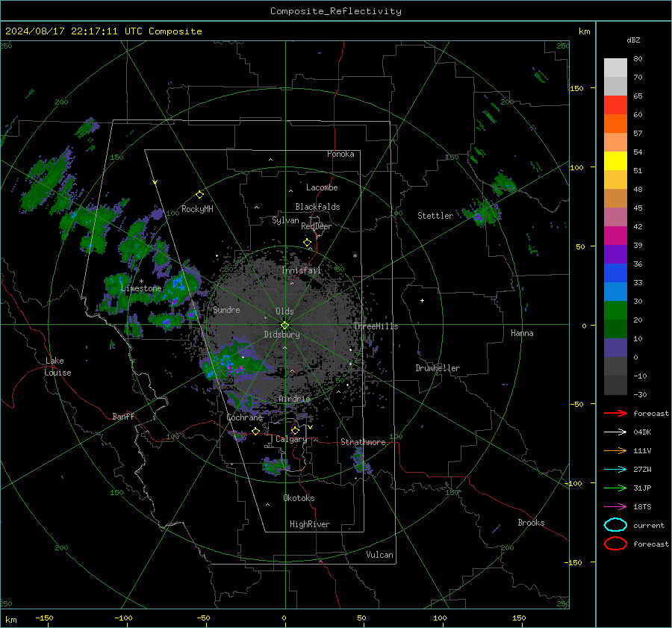Click the yellow diamond marker above Calgary

[x=295, y=430]
